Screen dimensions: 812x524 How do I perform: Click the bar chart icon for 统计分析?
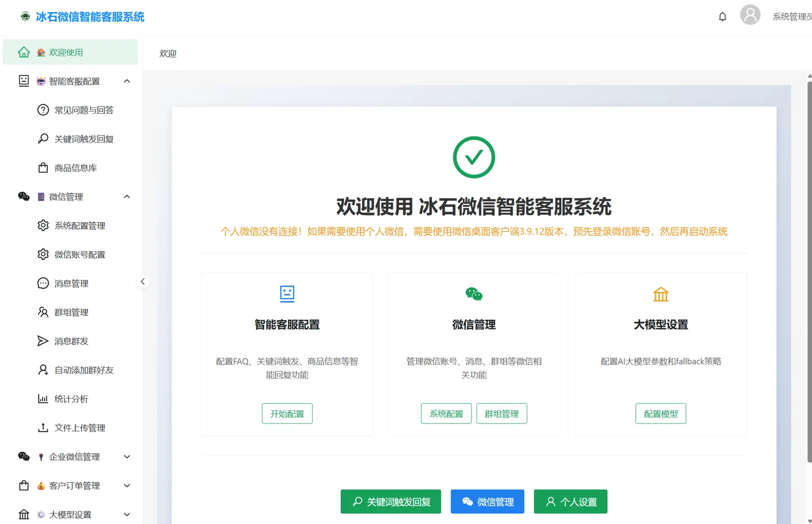tap(43, 399)
